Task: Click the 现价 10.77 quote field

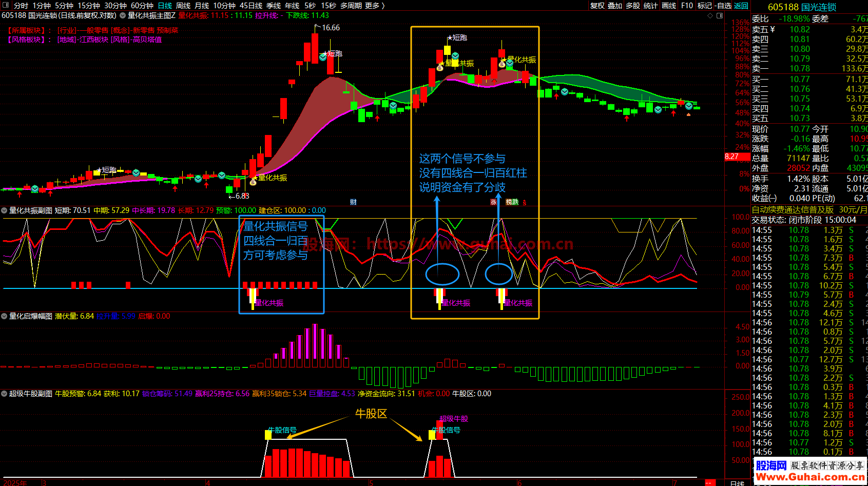Action: click(x=781, y=129)
